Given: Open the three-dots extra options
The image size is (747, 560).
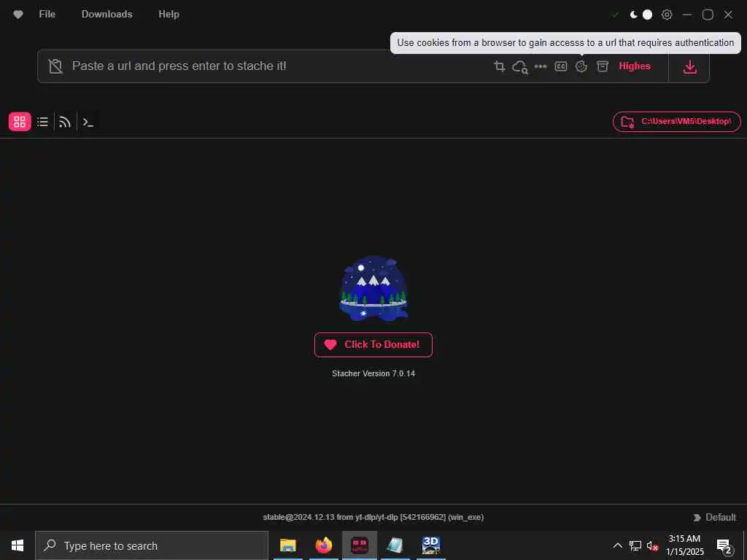Looking at the screenshot, I should (541, 66).
